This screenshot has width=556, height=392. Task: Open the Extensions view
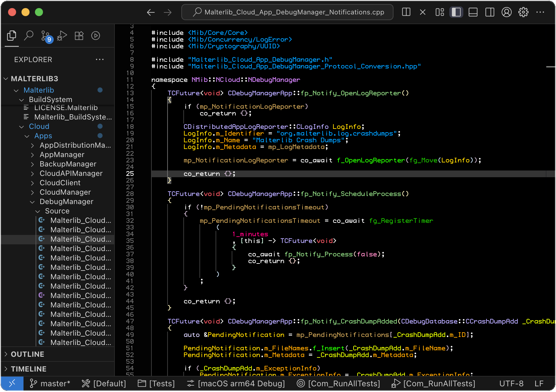[x=79, y=35]
